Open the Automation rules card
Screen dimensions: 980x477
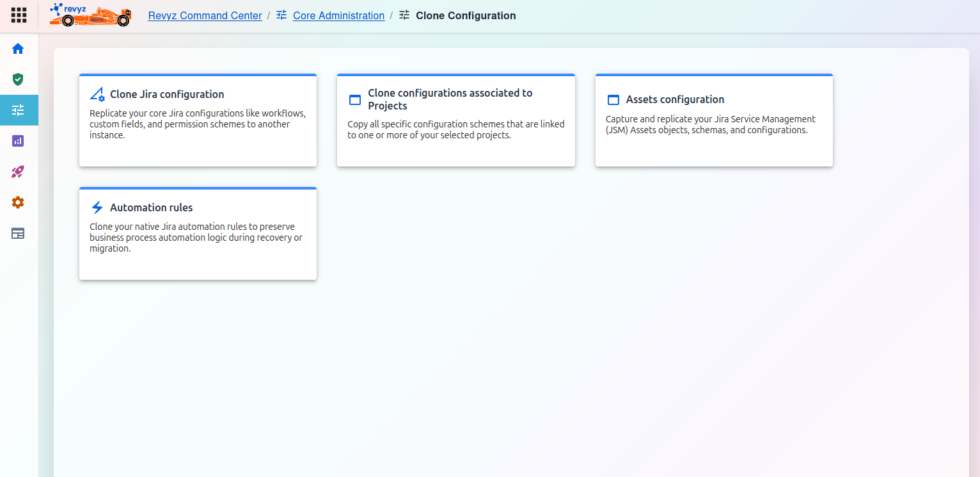coord(198,234)
